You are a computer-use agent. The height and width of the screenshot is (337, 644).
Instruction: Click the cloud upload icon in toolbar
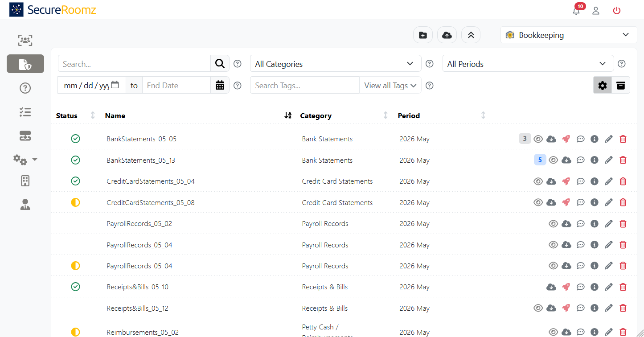(x=447, y=35)
